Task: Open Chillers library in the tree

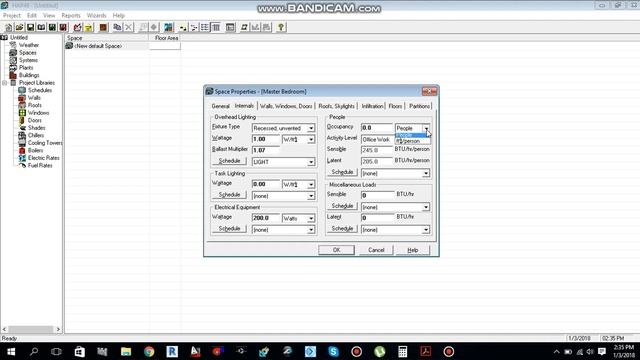Action: pos(36,135)
